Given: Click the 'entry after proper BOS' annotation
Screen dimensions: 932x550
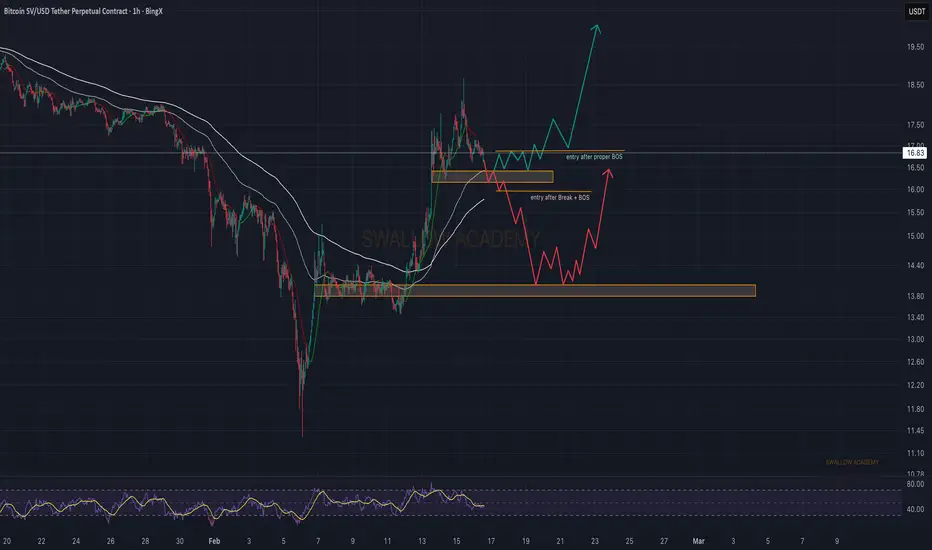Looking at the screenshot, I should point(594,157).
